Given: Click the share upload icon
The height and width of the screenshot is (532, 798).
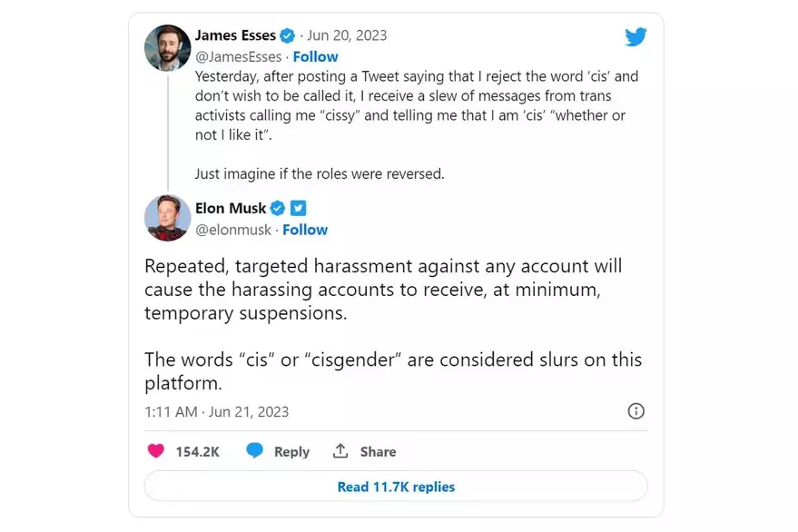Looking at the screenshot, I should (x=341, y=451).
